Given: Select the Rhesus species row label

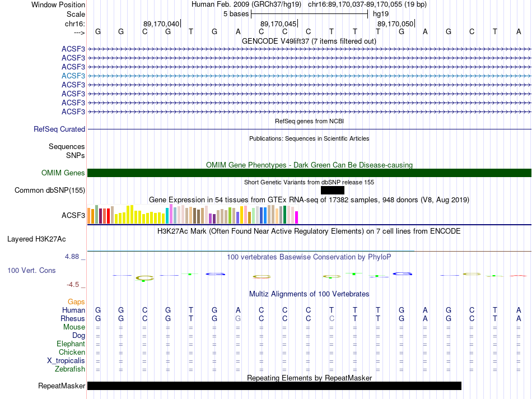Looking at the screenshot, I should coord(73,318).
